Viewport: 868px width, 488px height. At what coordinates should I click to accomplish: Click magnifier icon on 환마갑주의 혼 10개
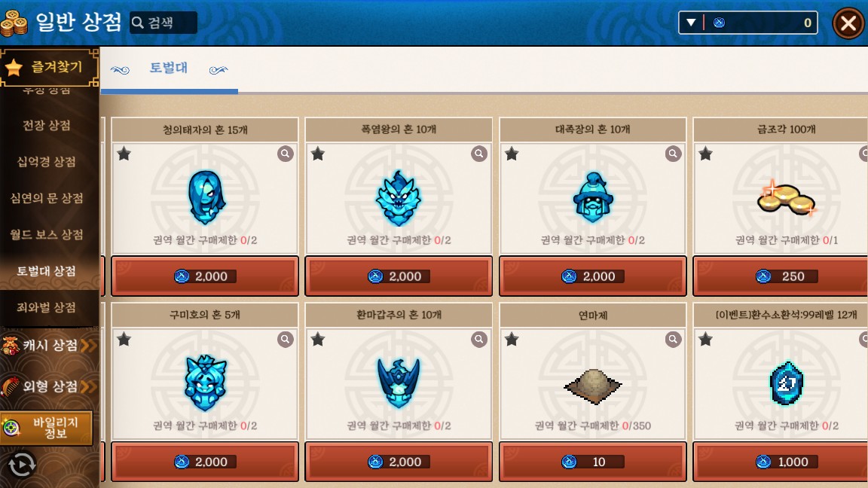479,339
